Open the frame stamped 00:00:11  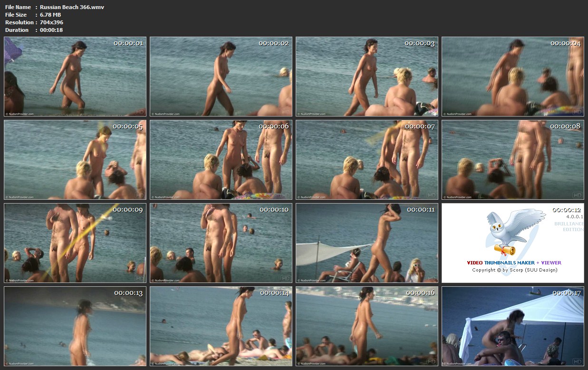point(366,243)
